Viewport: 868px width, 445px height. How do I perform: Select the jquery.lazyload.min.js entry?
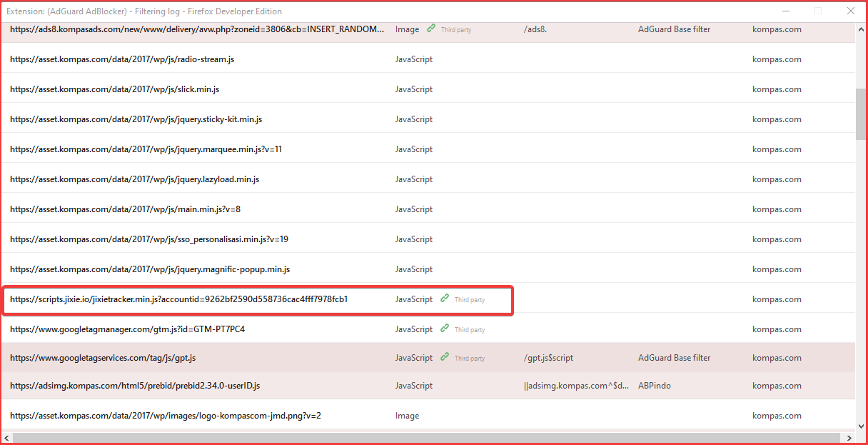pyautogui.click(x=134, y=179)
